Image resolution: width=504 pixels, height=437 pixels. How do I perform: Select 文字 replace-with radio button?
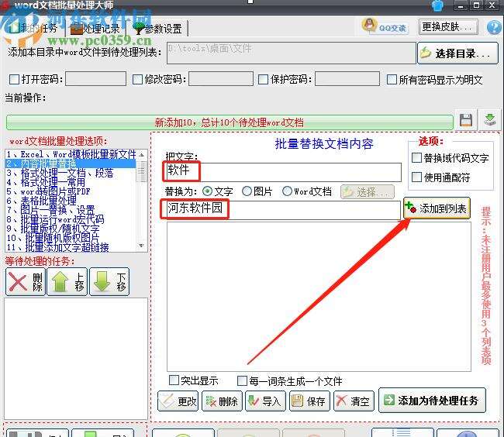coord(207,191)
